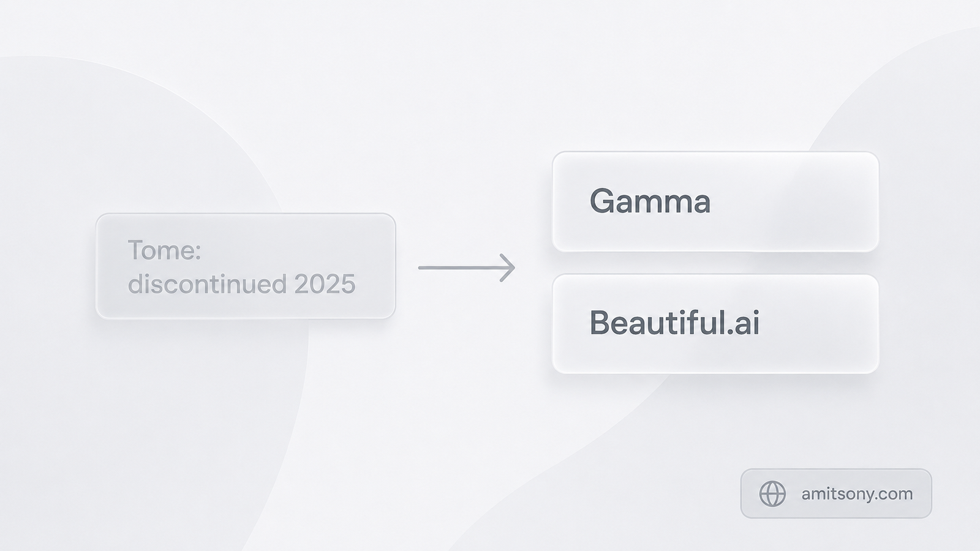This screenshot has height=551, width=980.
Task: Click the word 'discontinued' in Tome card
Action: (x=207, y=284)
